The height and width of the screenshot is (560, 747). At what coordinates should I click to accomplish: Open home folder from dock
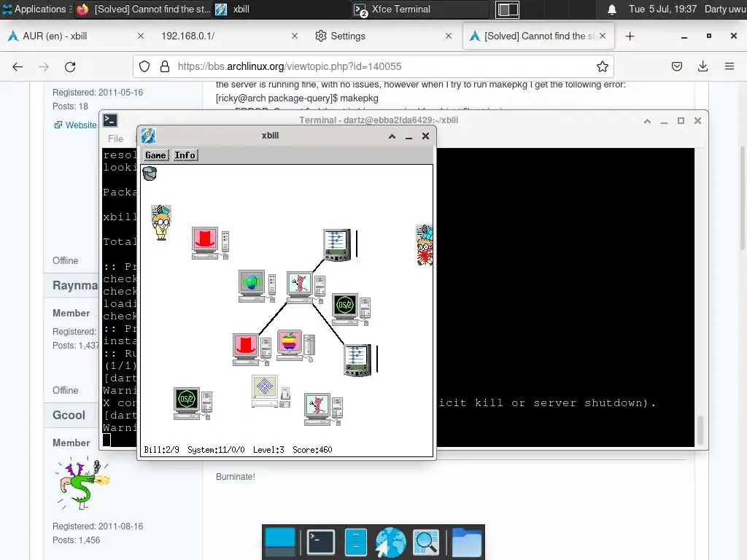click(x=466, y=542)
